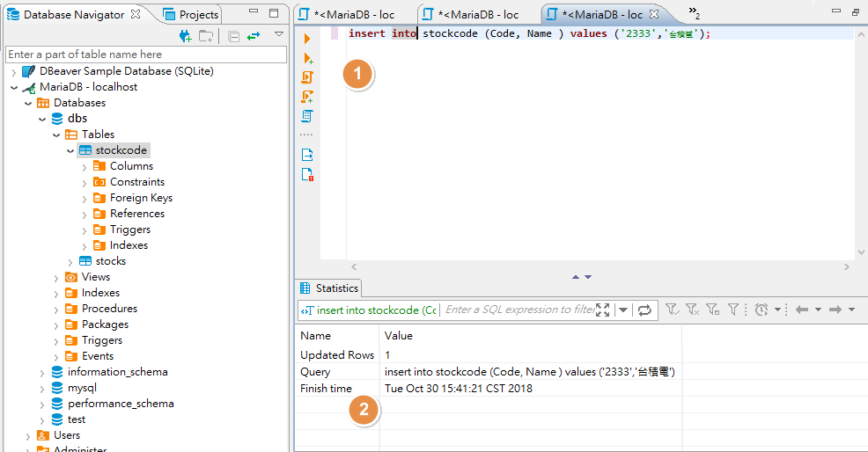Click the auto-refresh clock icon
Screen dimensions: 868x452
[761, 310]
